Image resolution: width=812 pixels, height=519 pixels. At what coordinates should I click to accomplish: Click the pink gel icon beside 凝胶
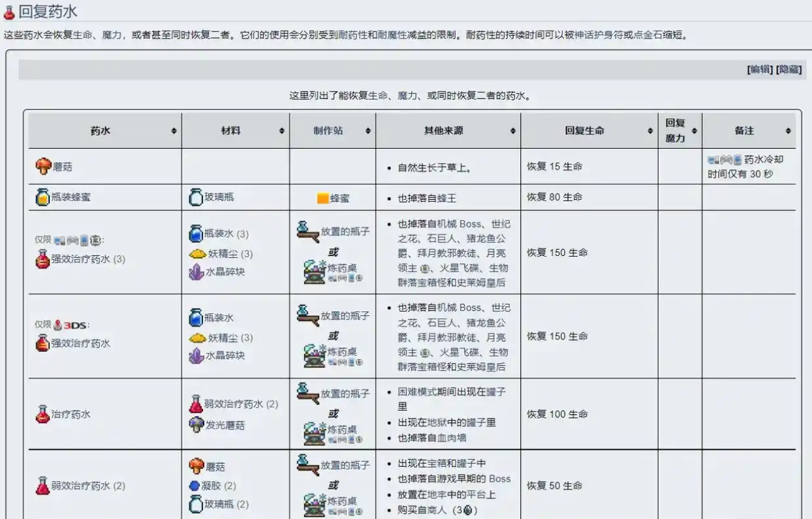[x=194, y=486]
